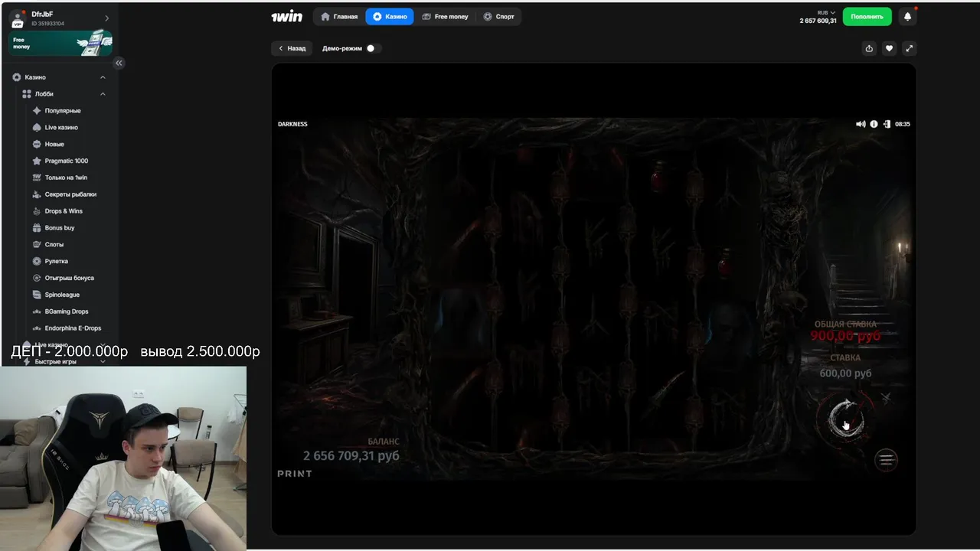The width and height of the screenshot is (980, 551).
Task: Click the ID 351933104 text
Action: pos(48,24)
